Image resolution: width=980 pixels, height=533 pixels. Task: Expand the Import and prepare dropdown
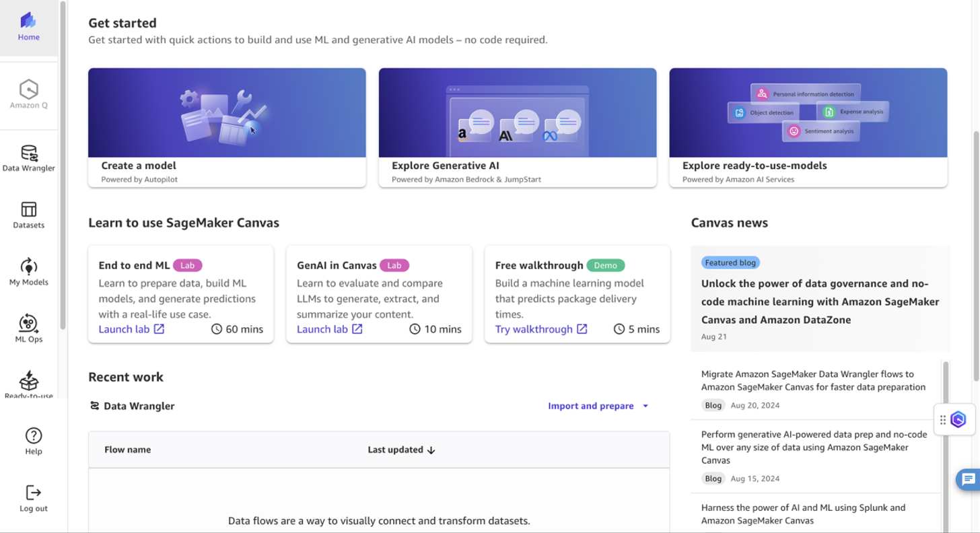point(598,406)
